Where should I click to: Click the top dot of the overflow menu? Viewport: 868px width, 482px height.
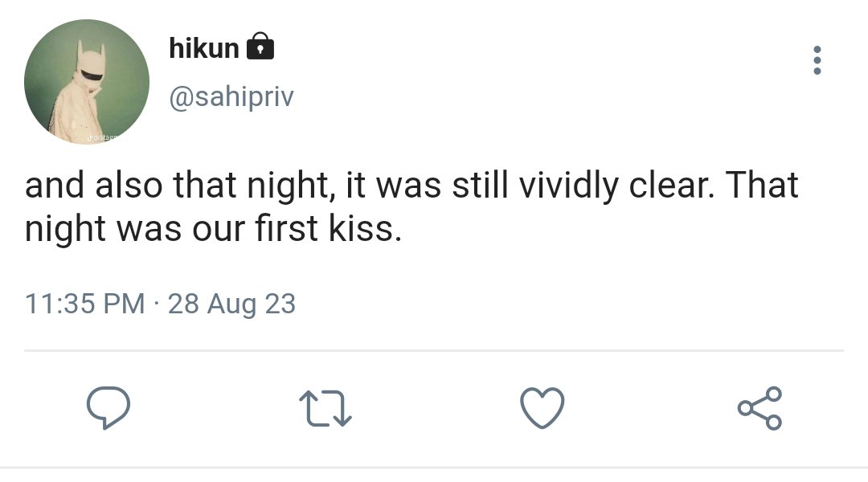[x=817, y=49]
